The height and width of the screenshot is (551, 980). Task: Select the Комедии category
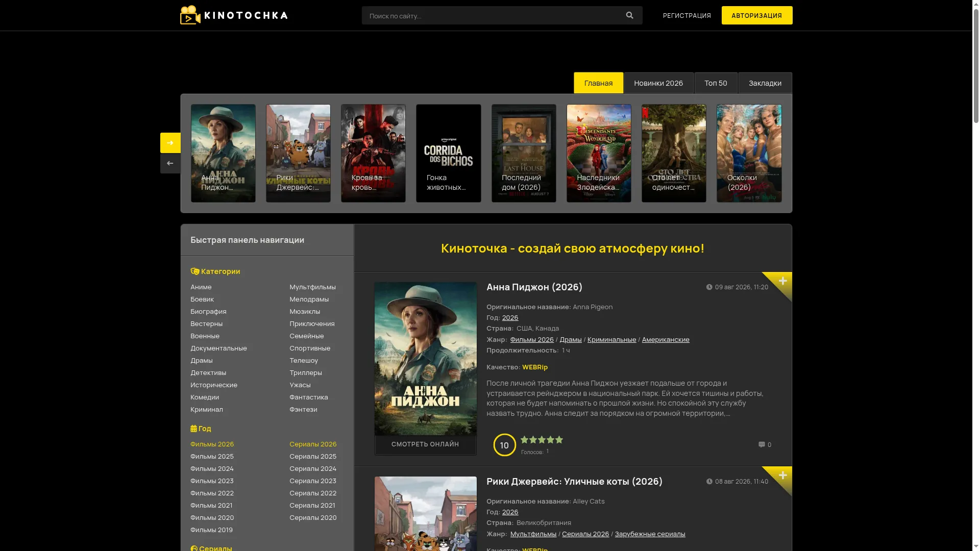205,397
